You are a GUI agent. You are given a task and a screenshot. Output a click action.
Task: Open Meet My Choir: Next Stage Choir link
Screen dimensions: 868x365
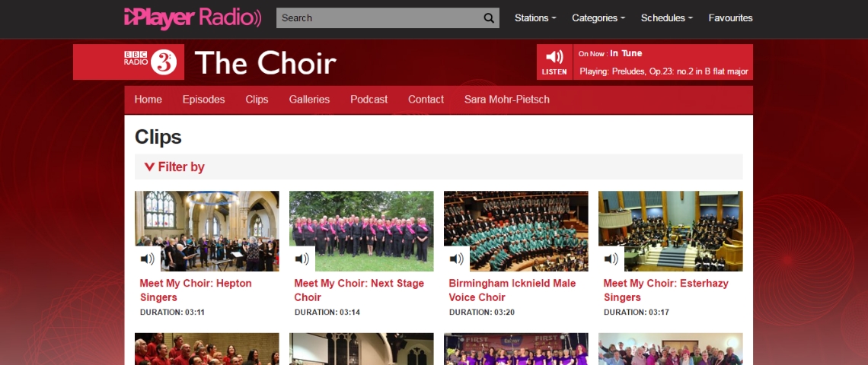[359, 290]
